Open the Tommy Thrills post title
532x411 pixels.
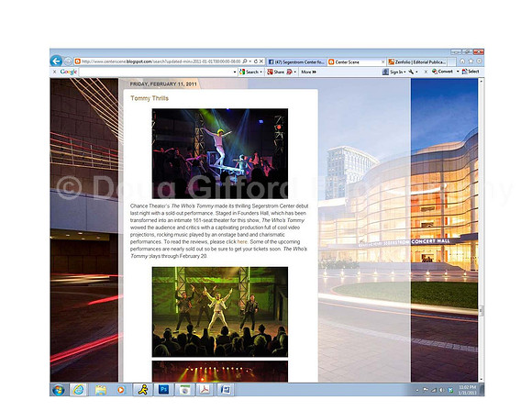150,98
